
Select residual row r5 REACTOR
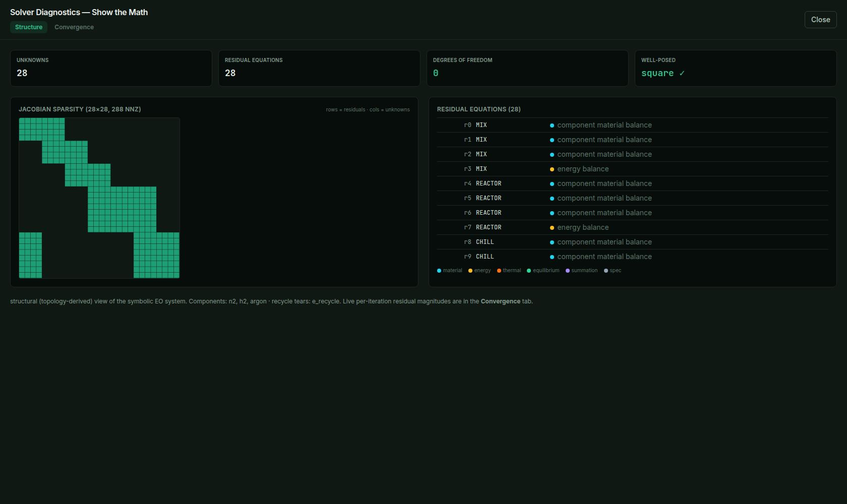click(632, 198)
